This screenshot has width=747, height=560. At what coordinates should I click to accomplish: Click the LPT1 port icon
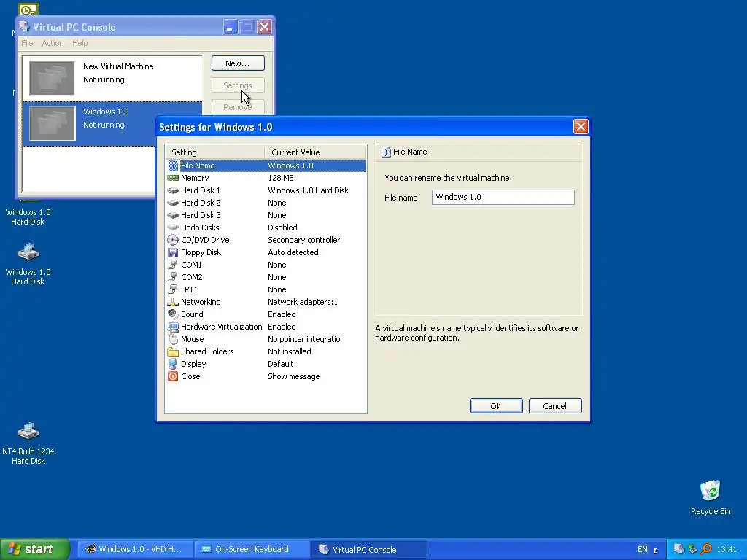point(173,289)
